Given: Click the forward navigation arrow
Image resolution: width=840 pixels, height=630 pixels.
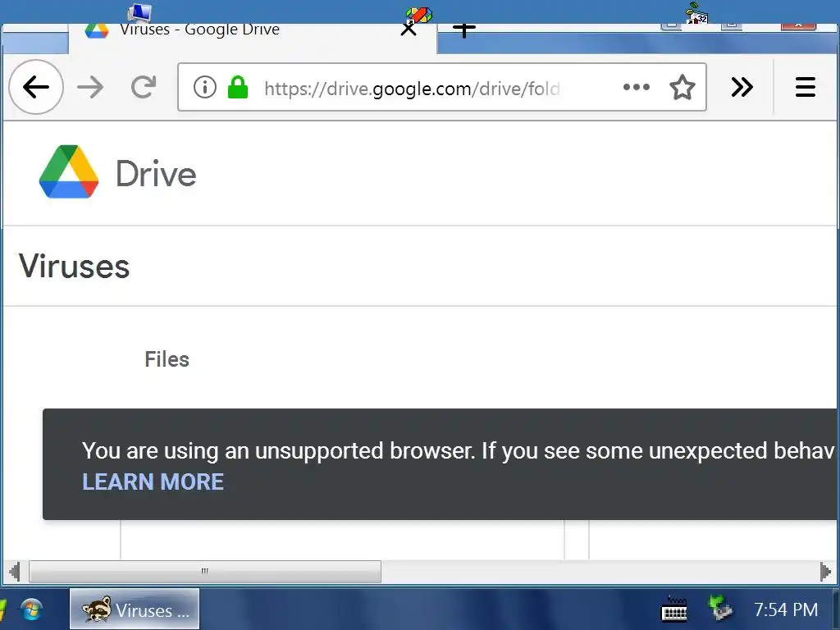Looking at the screenshot, I should pyautogui.click(x=90, y=87).
